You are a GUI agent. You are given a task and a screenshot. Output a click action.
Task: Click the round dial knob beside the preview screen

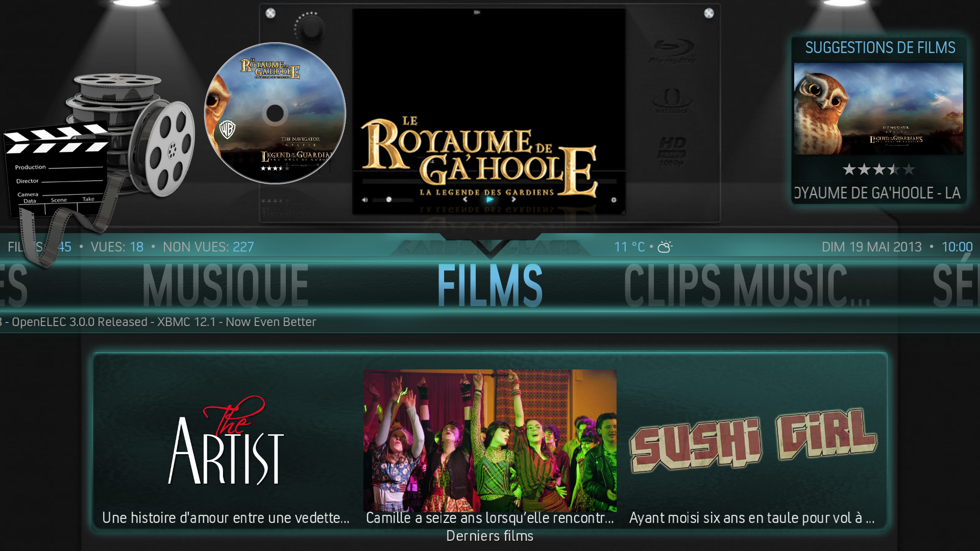point(309,27)
